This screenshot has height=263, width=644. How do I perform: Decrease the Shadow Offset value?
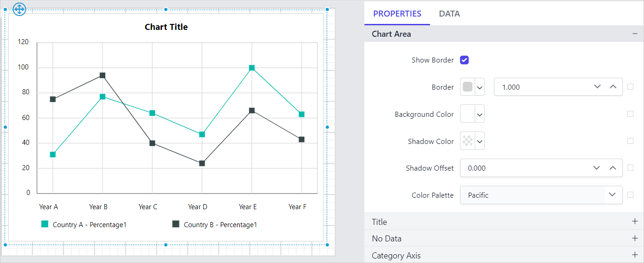tap(597, 168)
